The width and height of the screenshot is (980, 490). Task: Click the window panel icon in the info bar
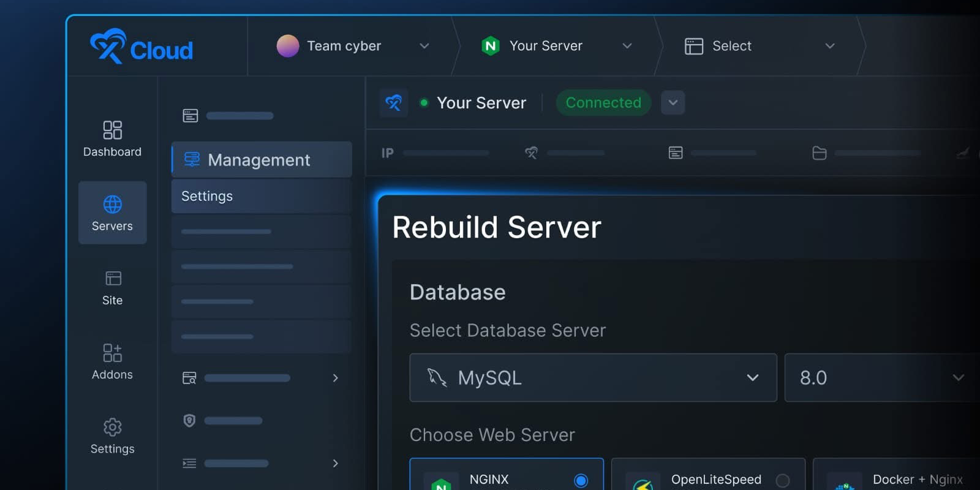point(676,153)
